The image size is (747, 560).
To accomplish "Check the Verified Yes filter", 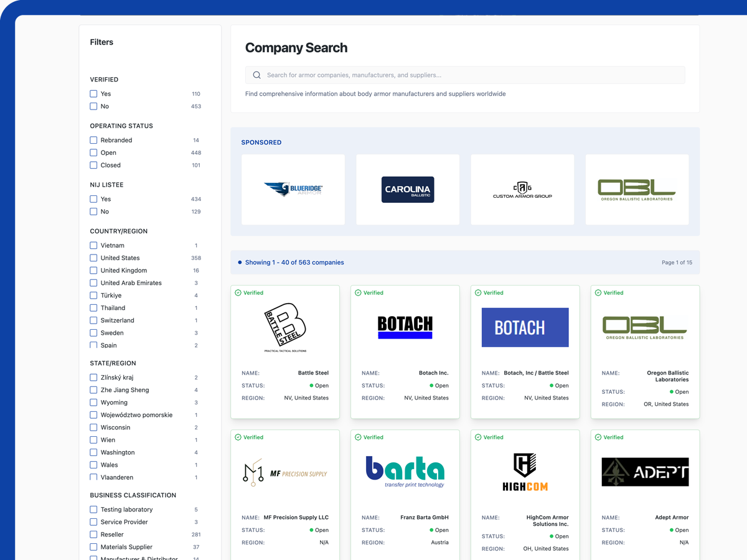I will pyautogui.click(x=93, y=94).
